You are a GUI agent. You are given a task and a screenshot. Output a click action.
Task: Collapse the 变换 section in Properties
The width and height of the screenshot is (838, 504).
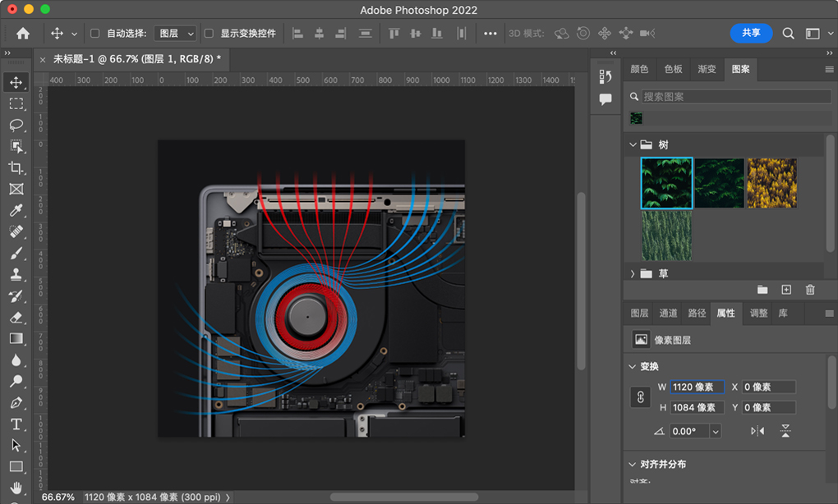click(x=632, y=366)
